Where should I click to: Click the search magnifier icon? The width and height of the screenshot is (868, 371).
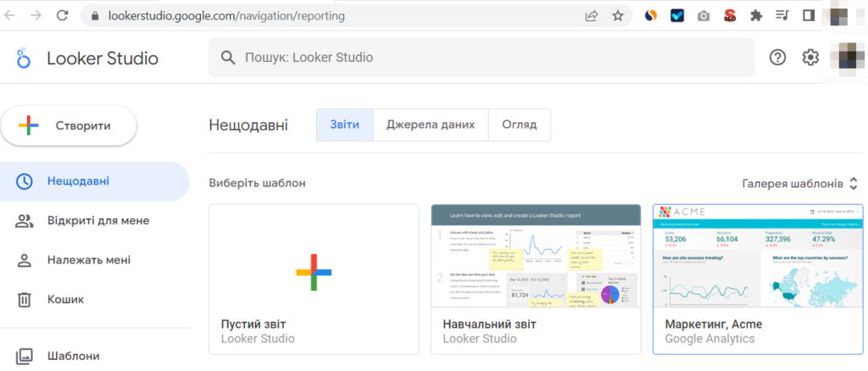pos(227,58)
